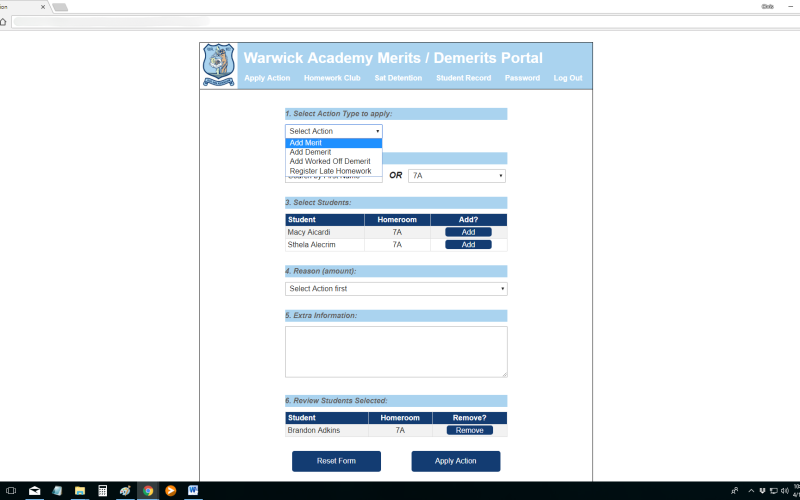This screenshot has height=500, width=800.
Task: Open network status tray icon
Action: point(773,491)
